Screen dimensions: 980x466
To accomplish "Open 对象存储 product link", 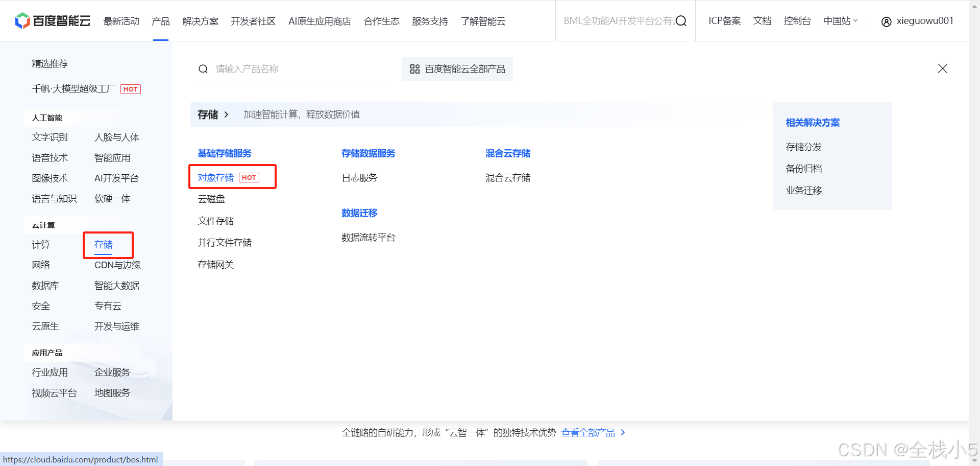I will click(x=215, y=178).
